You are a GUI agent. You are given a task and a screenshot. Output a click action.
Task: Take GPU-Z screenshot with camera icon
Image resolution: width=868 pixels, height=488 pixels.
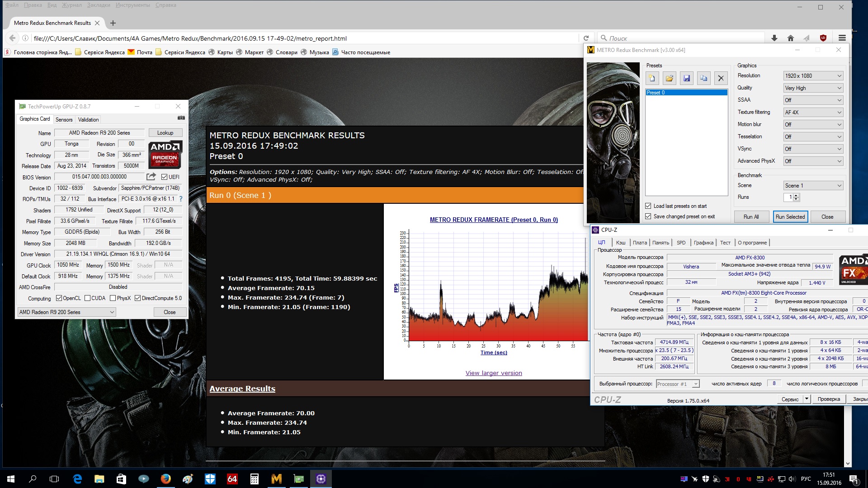tap(181, 118)
